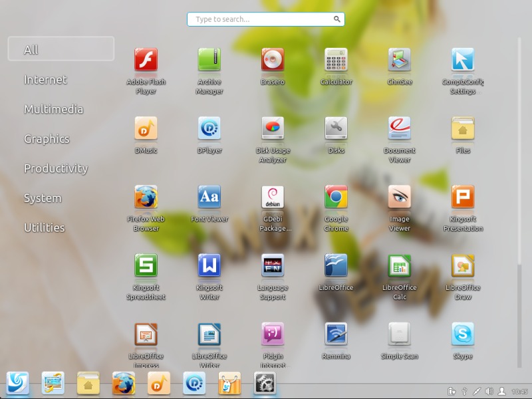Open the volume speaker tray icon

pos(489,392)
